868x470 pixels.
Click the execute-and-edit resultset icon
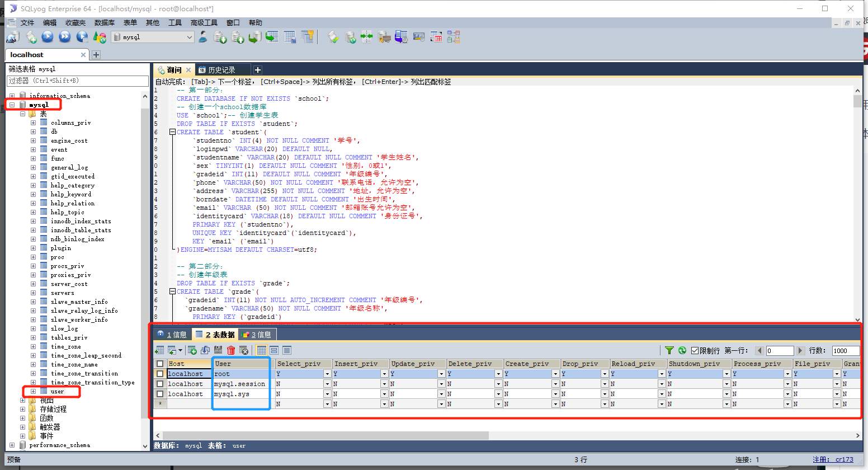[x=82, y=37]
